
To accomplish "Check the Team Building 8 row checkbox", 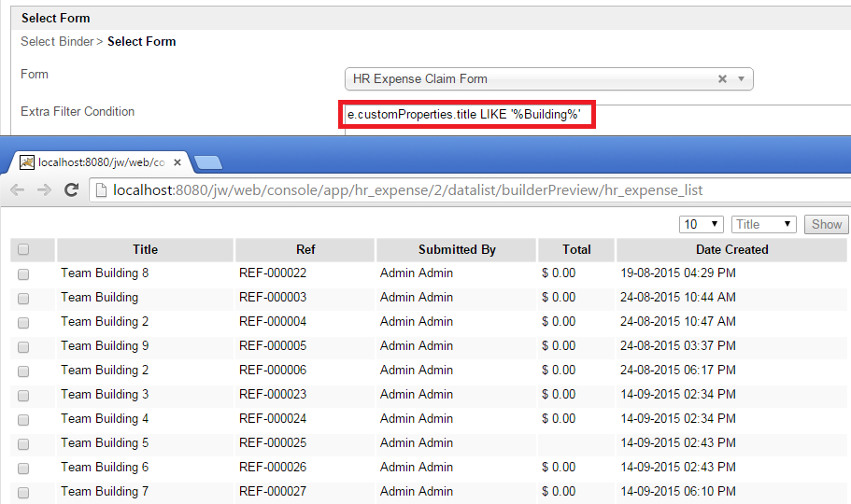I will pos(23,274).
